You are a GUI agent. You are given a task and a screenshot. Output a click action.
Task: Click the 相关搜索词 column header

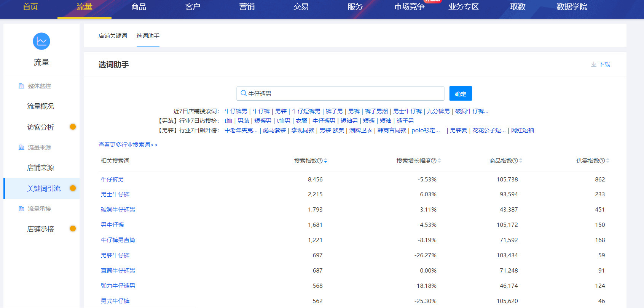115,161
